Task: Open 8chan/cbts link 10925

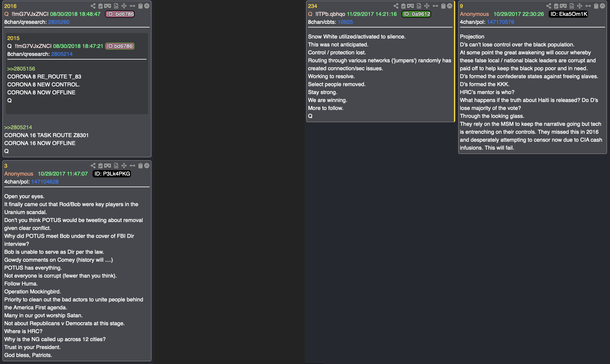Action: tap(345, 22)
